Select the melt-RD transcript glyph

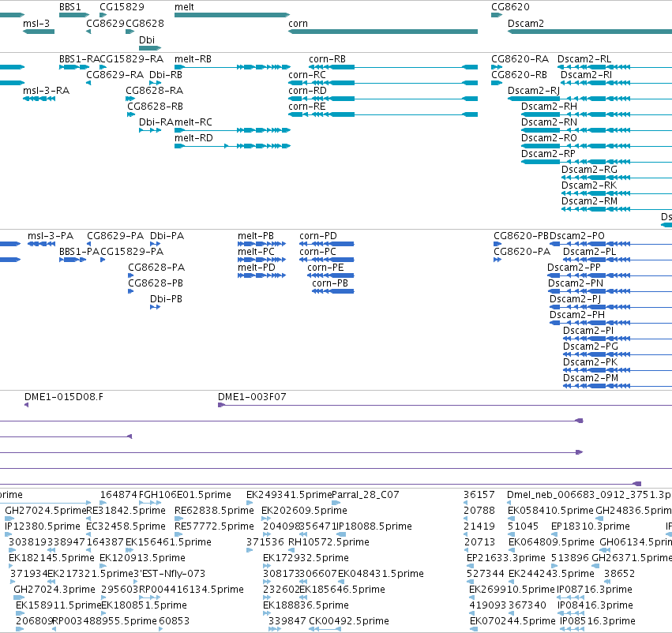(232, 146)
